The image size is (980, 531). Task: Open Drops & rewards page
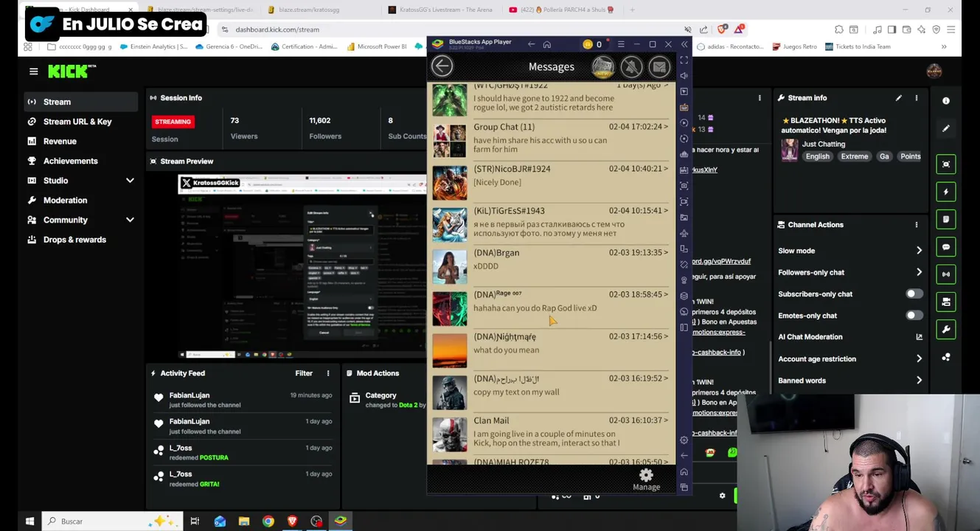(74, 240)
